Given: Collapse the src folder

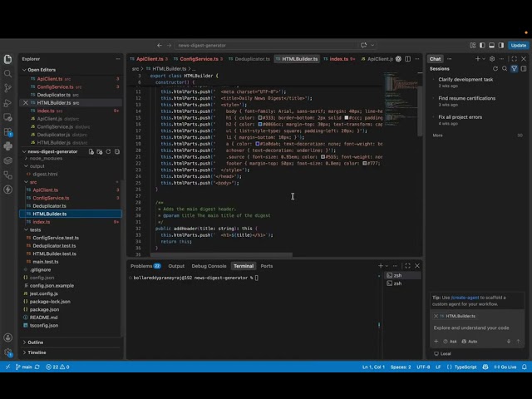Looking at the screenshot, I should click(33, 182).
